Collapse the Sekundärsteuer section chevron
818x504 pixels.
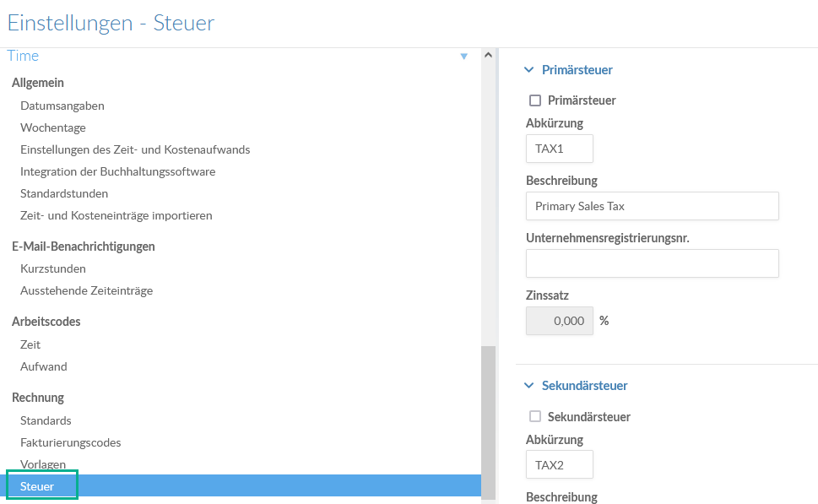[x=529, y=386]
